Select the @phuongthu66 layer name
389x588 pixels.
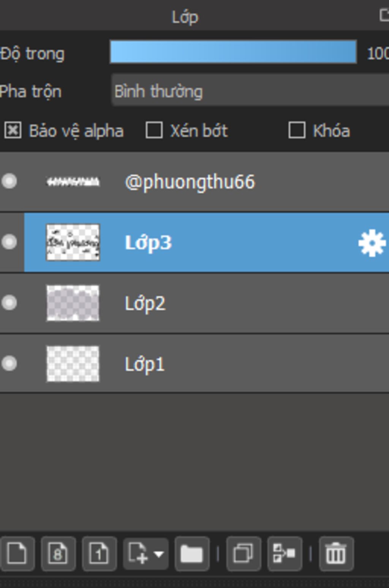[x=190, y=182]
